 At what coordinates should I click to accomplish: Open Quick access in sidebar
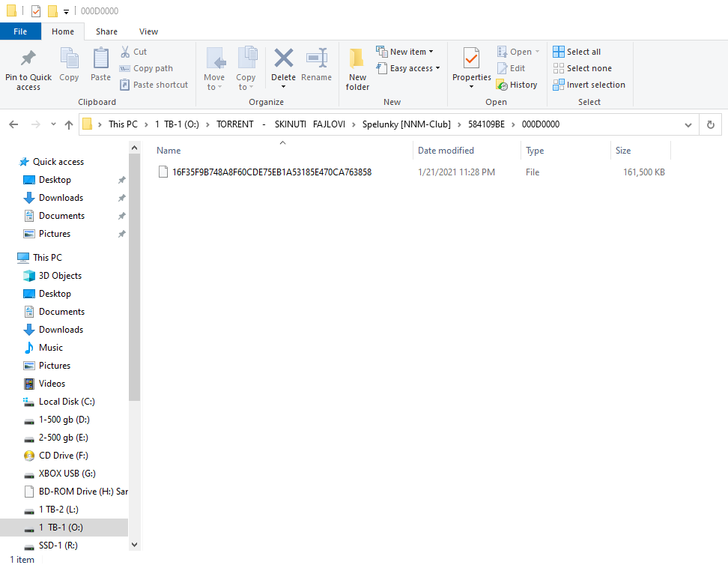(x=58, y=162)
